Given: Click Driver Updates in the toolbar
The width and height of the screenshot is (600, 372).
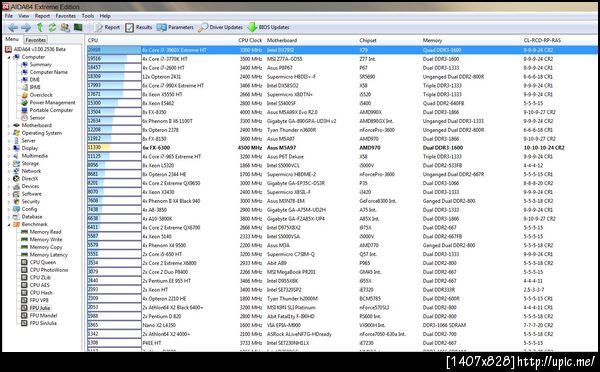Looking at the screenshot, I should (221, 27).
